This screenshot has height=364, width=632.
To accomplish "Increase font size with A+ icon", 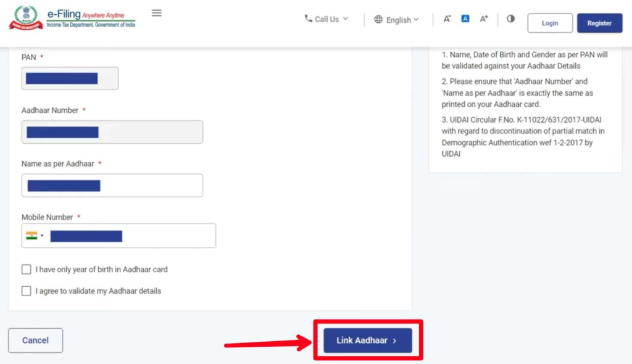I will (484, 19).
